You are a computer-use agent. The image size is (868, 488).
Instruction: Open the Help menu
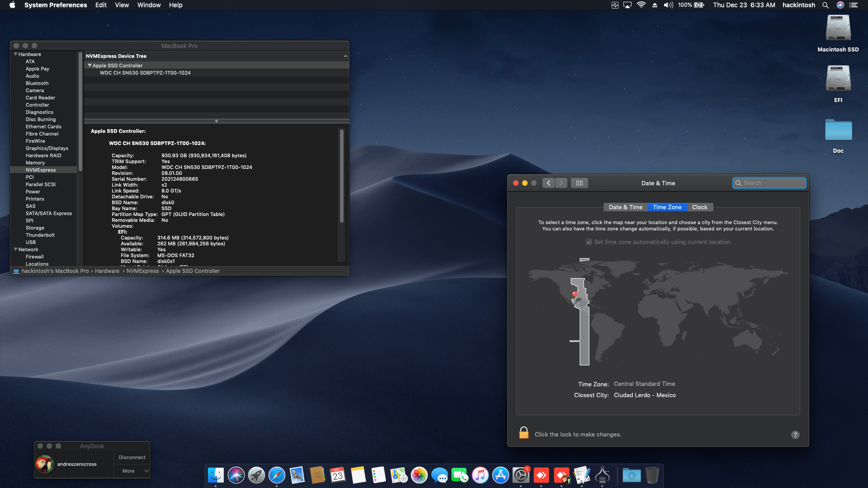click(175, 5)
